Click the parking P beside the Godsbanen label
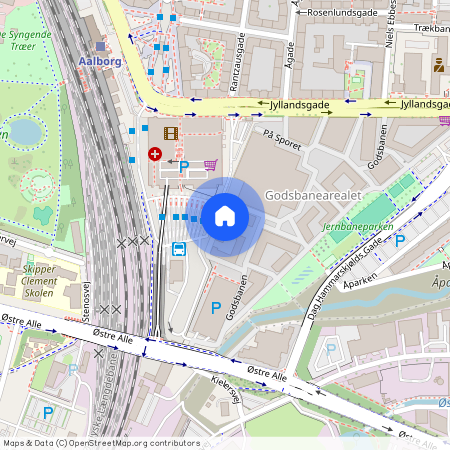The height and width of the screenshot is (450, 450). coord(216,308)
